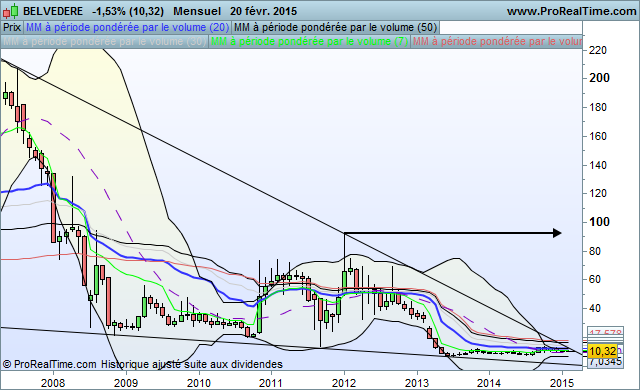Viewport: 640px width, 390px height.
Task: Open the MM pondérée par le volume (50) tab
Action: 336,27
